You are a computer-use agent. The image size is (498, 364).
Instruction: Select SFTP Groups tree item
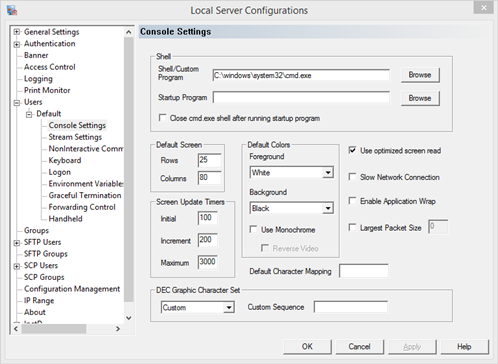pyautogui.click(x=46, y=254)
